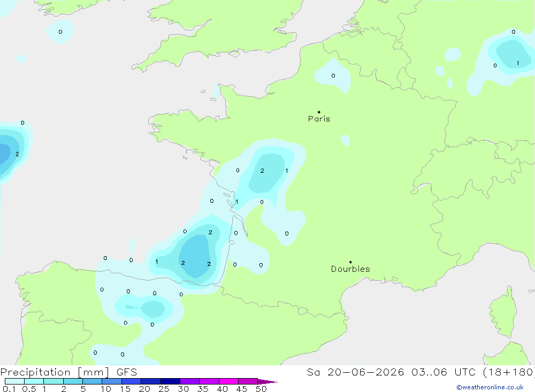The width and height of the screenshot is (535, 392).
Task: Pick the 35–40 mm legend swatch
Action: point(209,381)
